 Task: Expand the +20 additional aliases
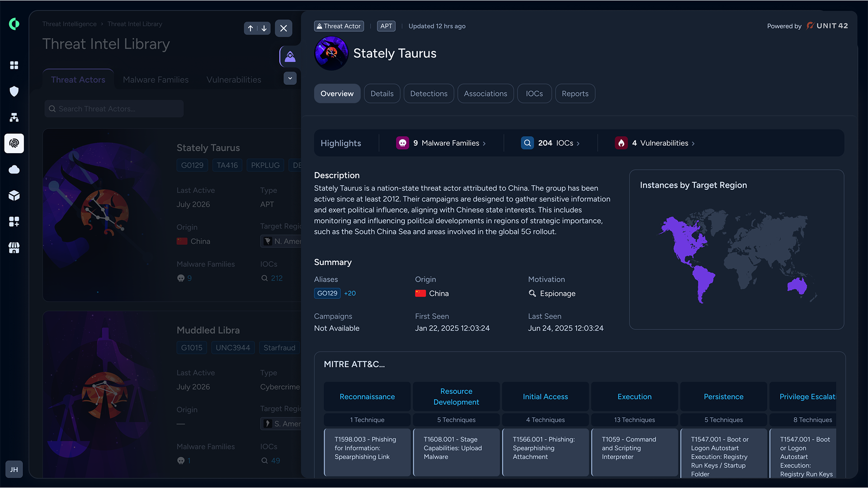click(x=350, y=293)
